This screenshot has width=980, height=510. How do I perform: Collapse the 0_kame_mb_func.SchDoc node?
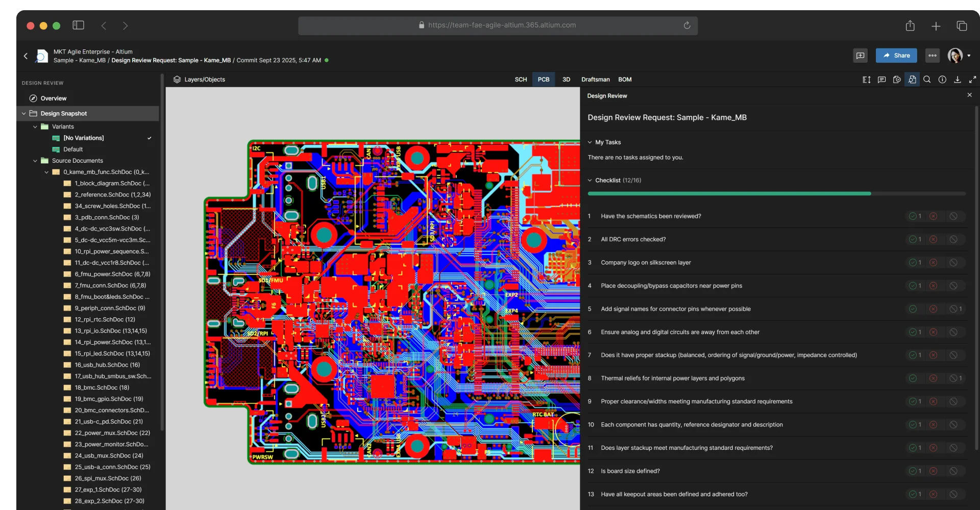click(46, 172)
